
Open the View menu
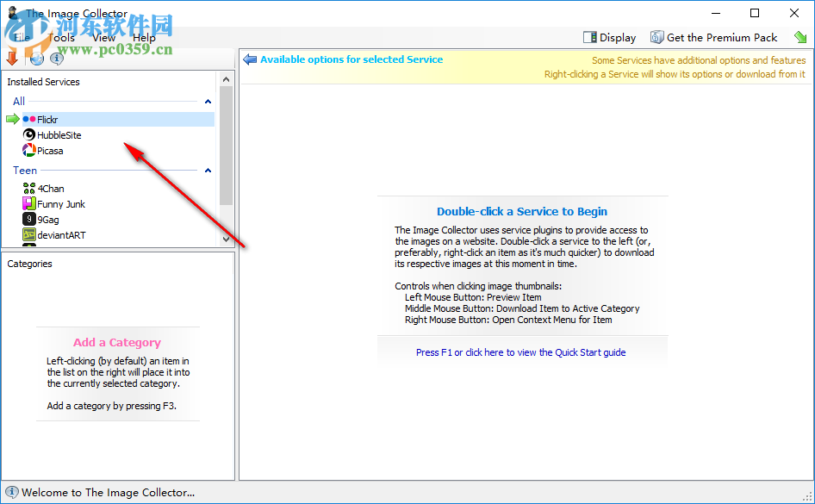pyautogui.click(x=104, y=37)
